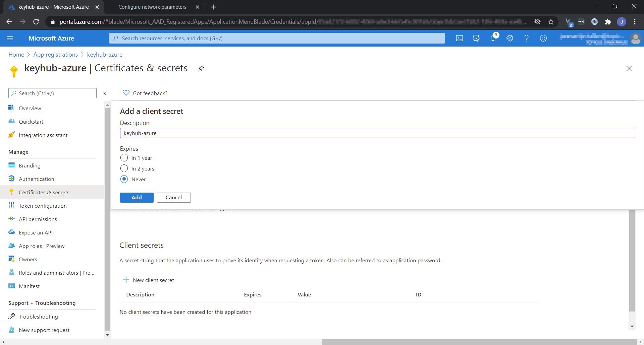Click the Value column header
This screenshot has height=345, width=644.
pos(304,294)
